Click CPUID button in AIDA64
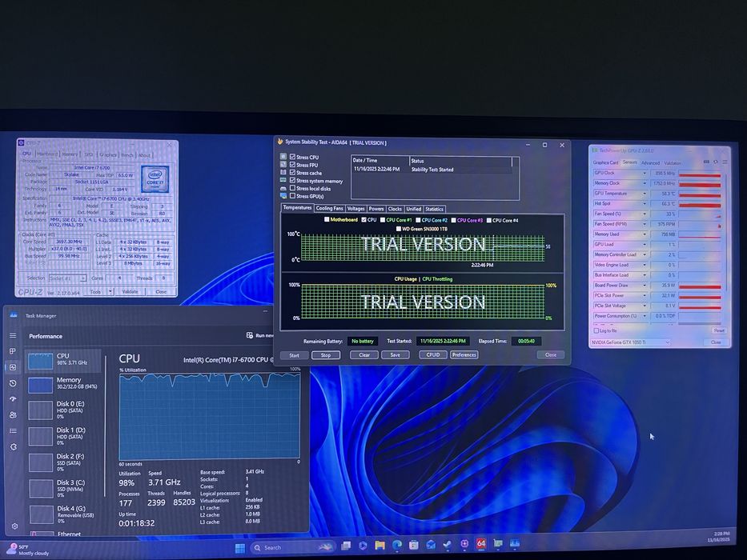 pyautogui.click(x=433, y=354)
